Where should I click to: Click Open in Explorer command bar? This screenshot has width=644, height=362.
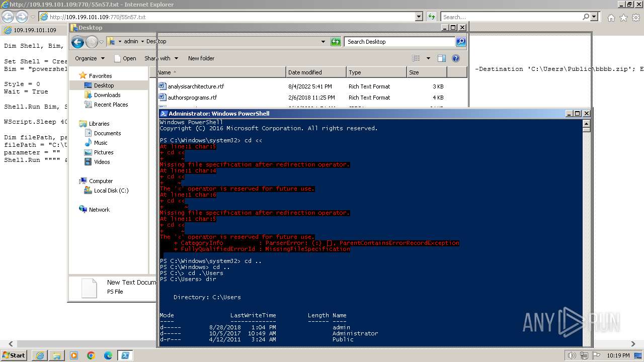125,58
